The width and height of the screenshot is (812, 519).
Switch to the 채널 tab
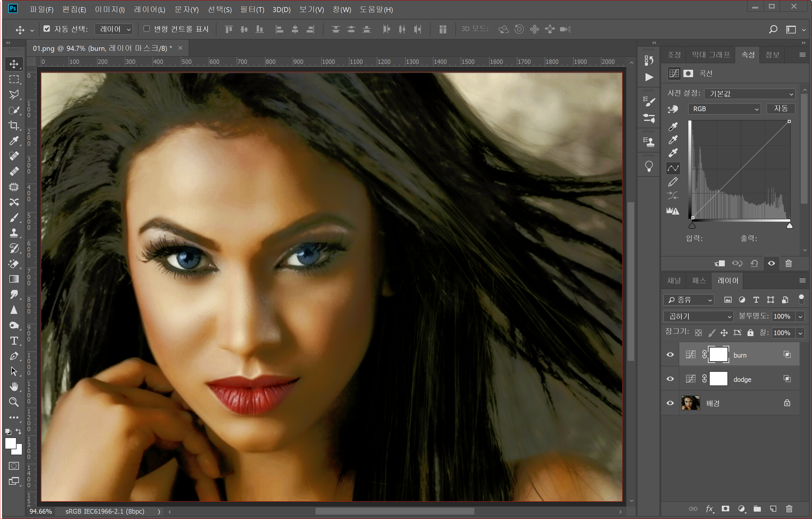click(x=674, y=280)
